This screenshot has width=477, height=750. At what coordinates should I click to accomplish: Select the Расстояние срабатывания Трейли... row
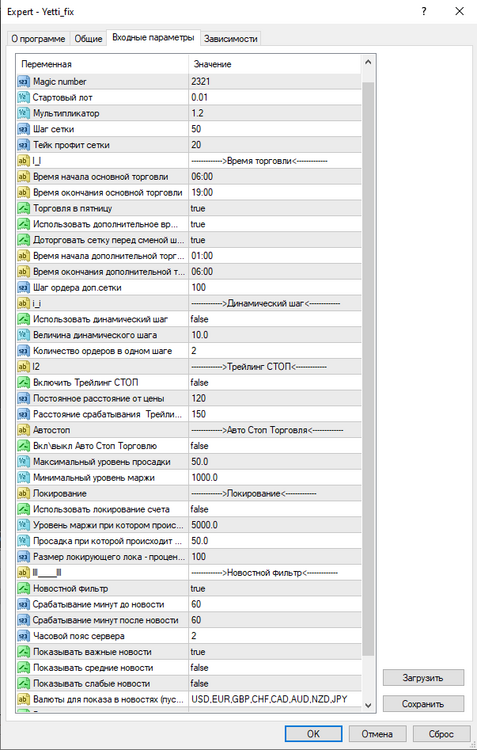click(189, 414)
